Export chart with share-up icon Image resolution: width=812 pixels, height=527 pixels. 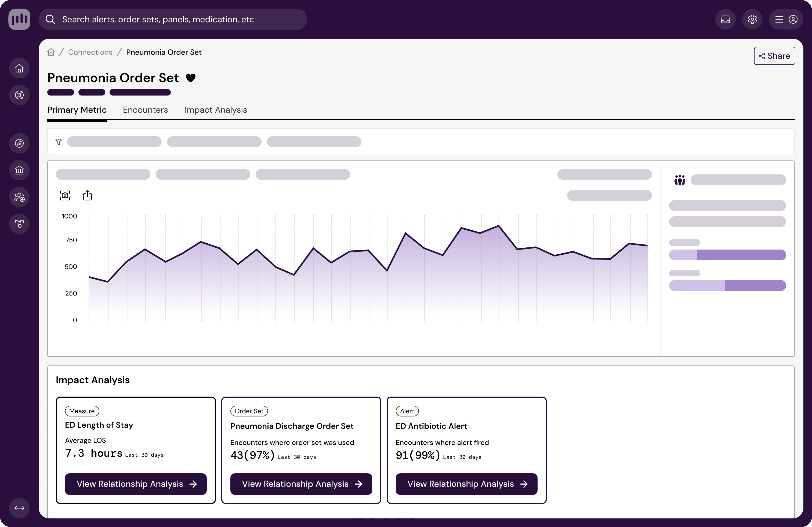click(x=87, y=195)
